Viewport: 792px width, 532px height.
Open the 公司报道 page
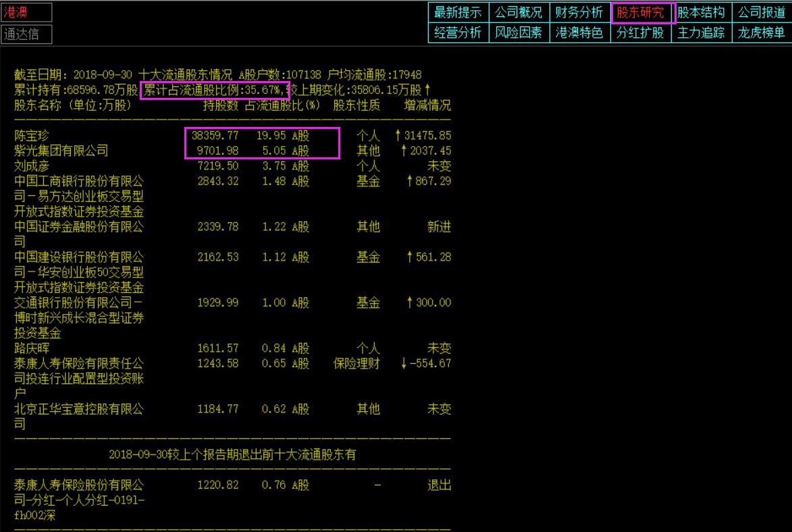pos(762,11)
